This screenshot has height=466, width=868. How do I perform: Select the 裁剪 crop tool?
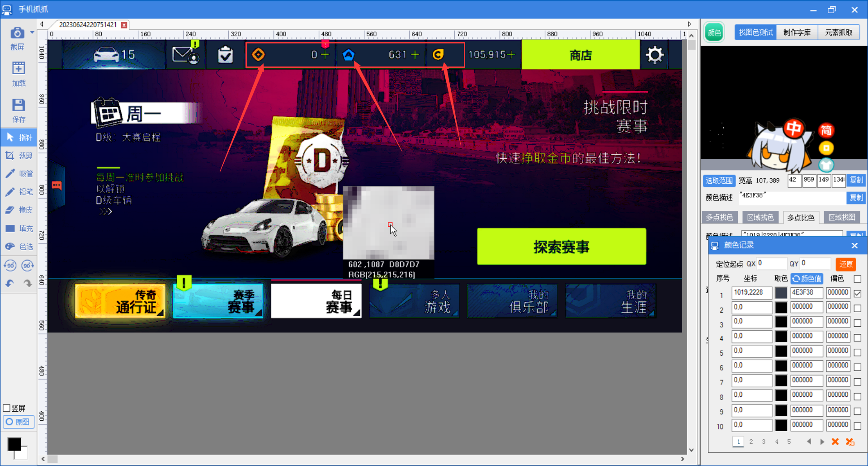click(19, 156)
